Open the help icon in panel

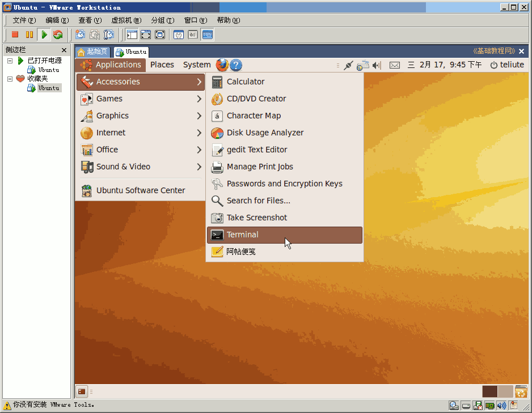(236, 65)
